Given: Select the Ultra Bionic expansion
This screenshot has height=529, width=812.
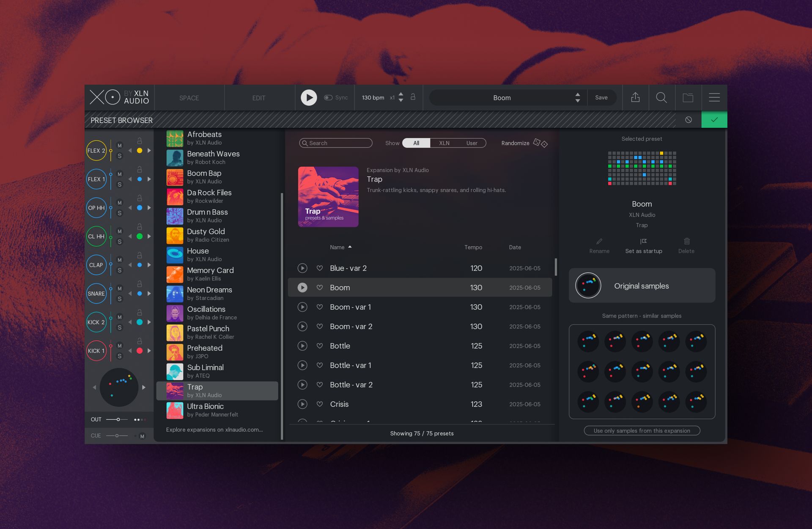Looking at the screenshot, I should (217, 410).
